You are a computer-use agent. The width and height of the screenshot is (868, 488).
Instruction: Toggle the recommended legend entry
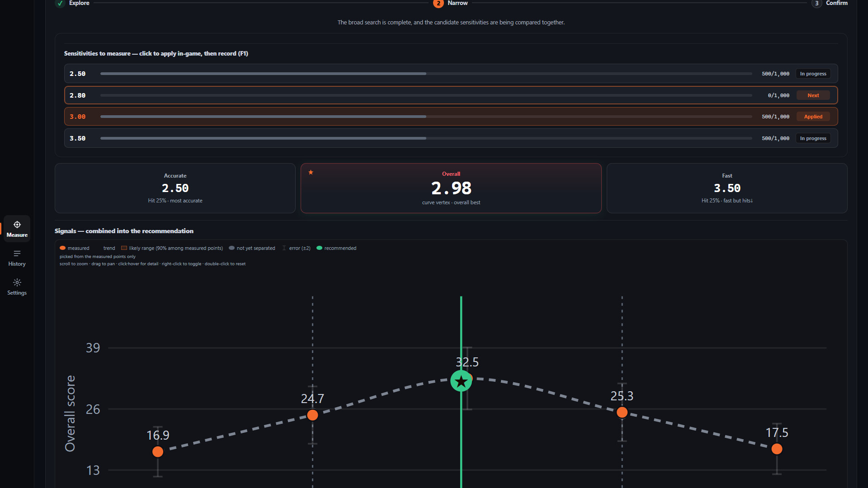[336, 248]
